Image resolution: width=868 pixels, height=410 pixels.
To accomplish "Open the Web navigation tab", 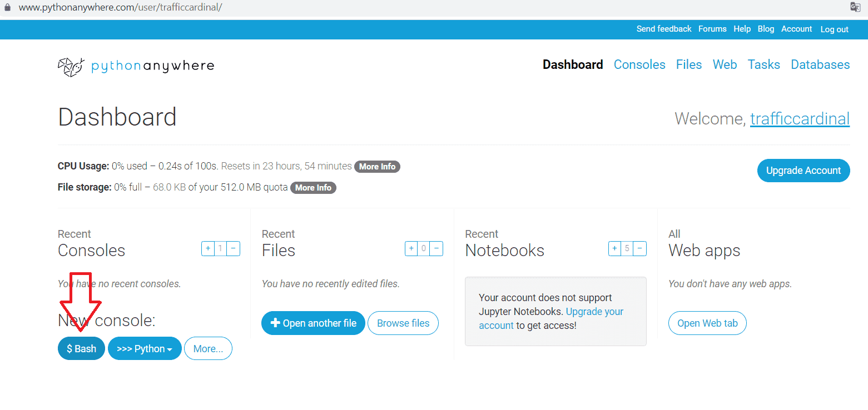I will [725, 64].
